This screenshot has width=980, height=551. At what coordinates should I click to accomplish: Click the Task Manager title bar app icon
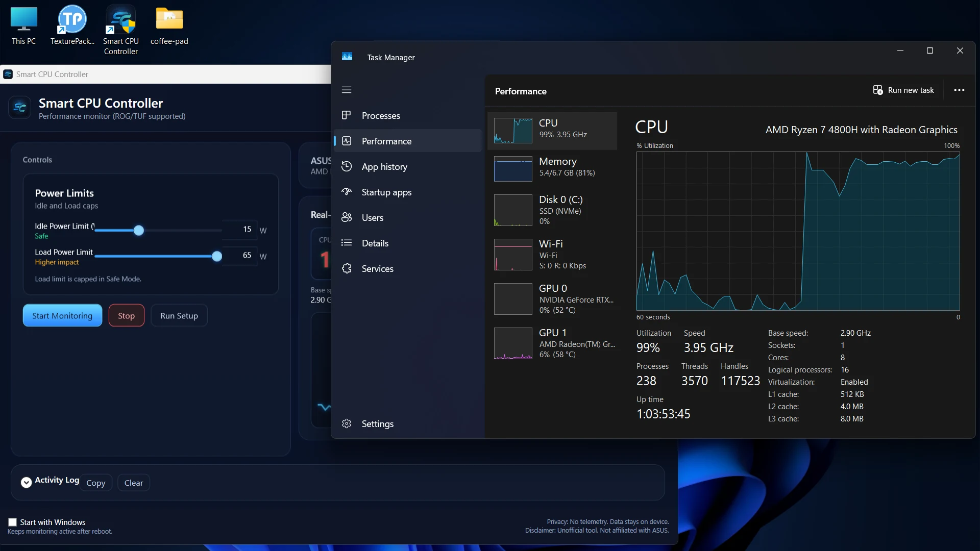click(x=347, y=57)
